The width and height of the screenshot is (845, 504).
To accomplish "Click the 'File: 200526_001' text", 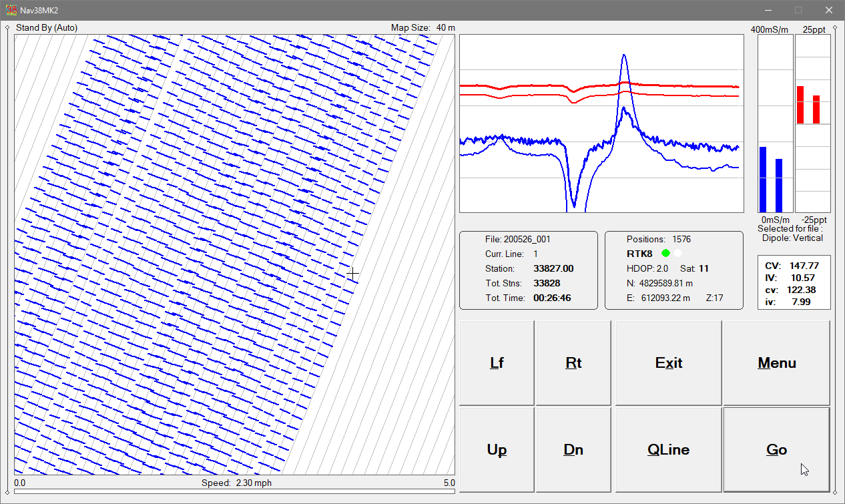I will 518,239.
